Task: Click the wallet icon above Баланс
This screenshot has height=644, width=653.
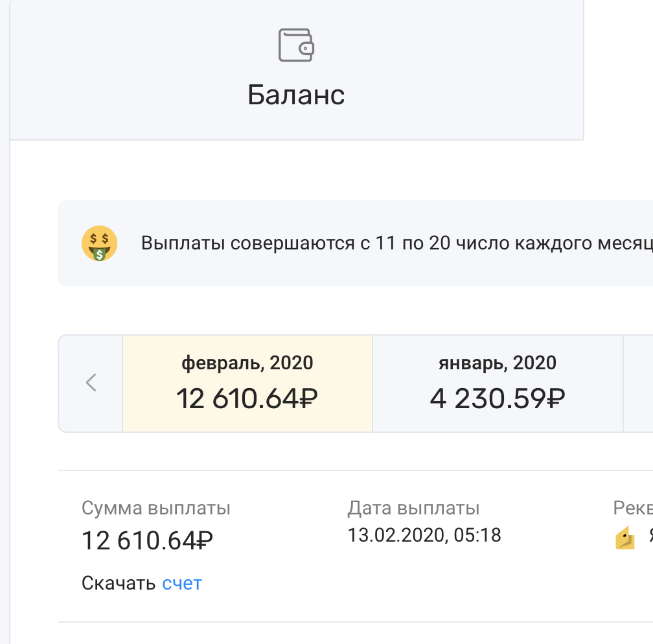Action: point(296,45)
